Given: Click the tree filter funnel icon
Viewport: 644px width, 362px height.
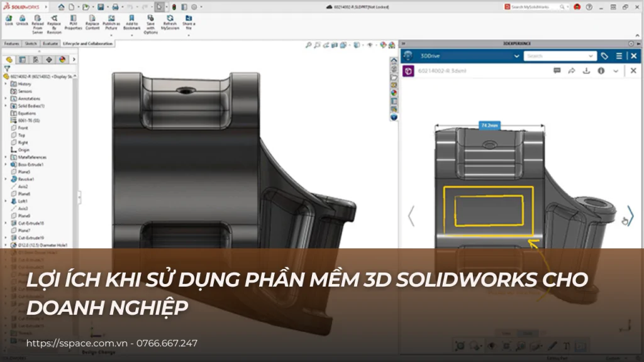Looking at the screenshot, I should coord(7,69).
